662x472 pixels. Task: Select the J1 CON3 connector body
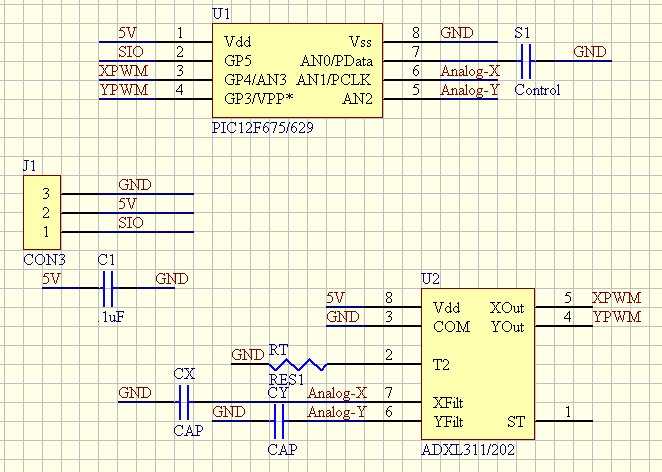(42, 212)
